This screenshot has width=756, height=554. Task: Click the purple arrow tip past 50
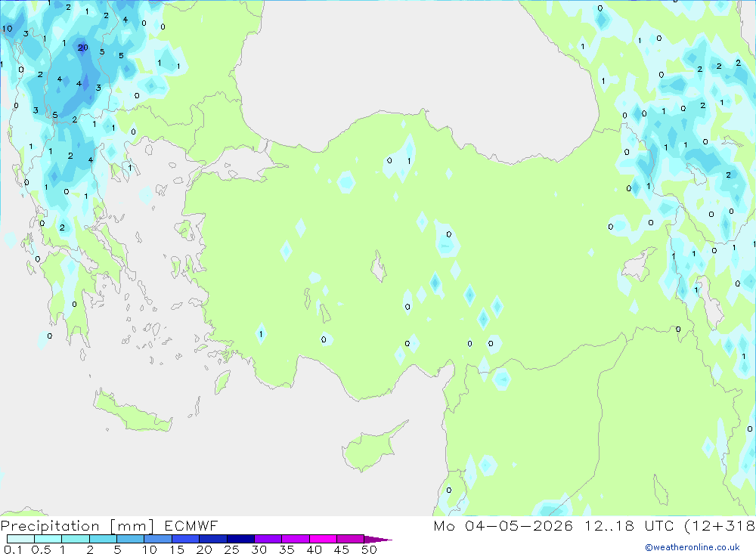tap(378, 540)
